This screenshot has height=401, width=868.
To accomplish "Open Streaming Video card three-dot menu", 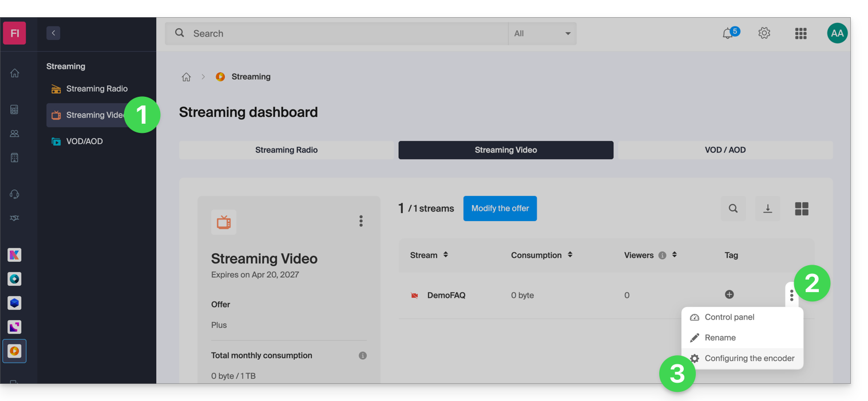I will (x=360, y=221).
